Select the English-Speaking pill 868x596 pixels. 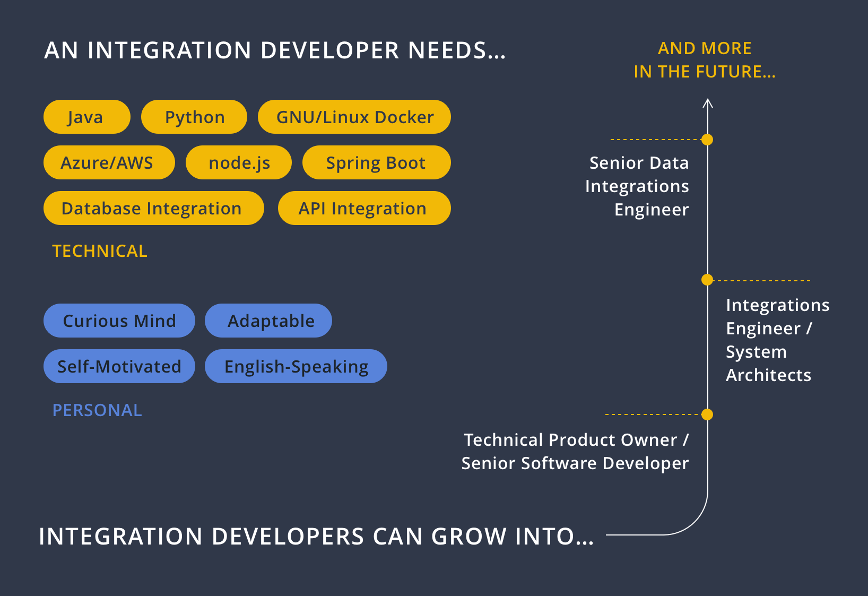296,366
